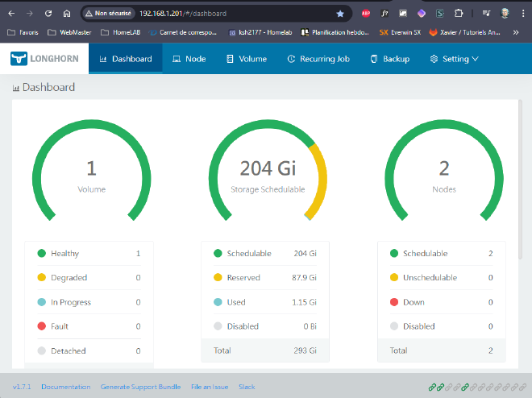Click the 'Non sécurisé' security warning
This screenshot has width=532, height=398.
coord(108,14)
